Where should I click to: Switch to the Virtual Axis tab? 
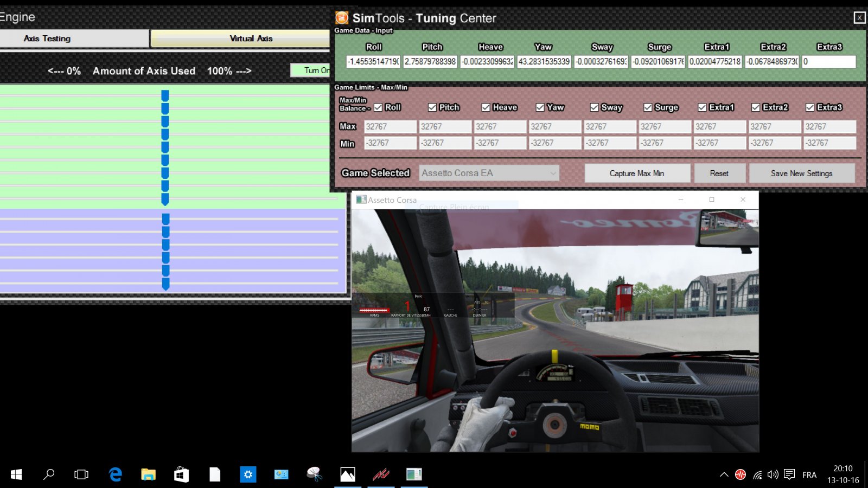[240, 38]
